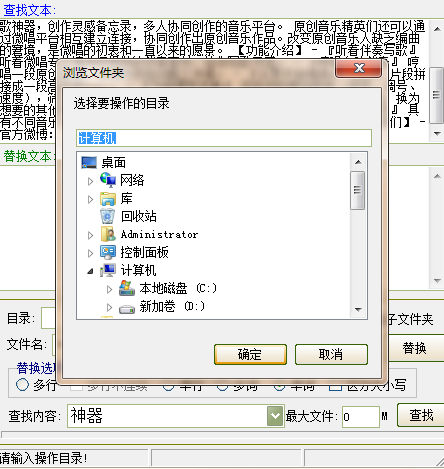Click the 最大文件 size input field
This screenshot has height=469, width=444.
tap(361, 416)
